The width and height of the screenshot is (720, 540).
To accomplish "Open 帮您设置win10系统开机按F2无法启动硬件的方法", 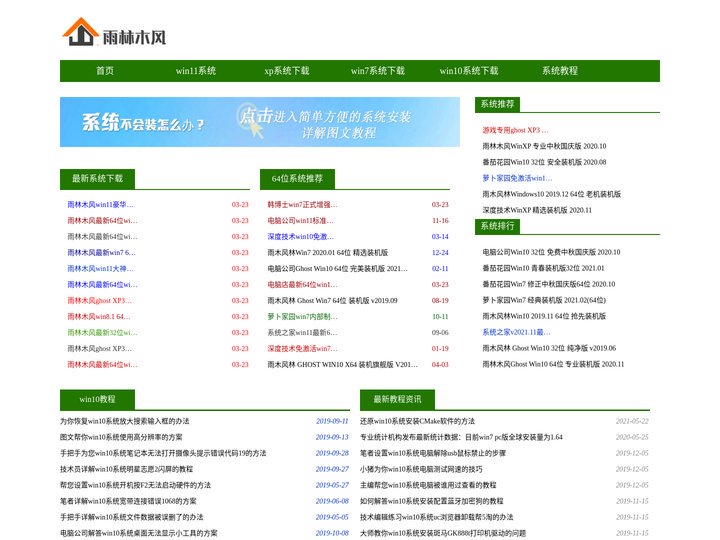I will [x=135, y=485].
